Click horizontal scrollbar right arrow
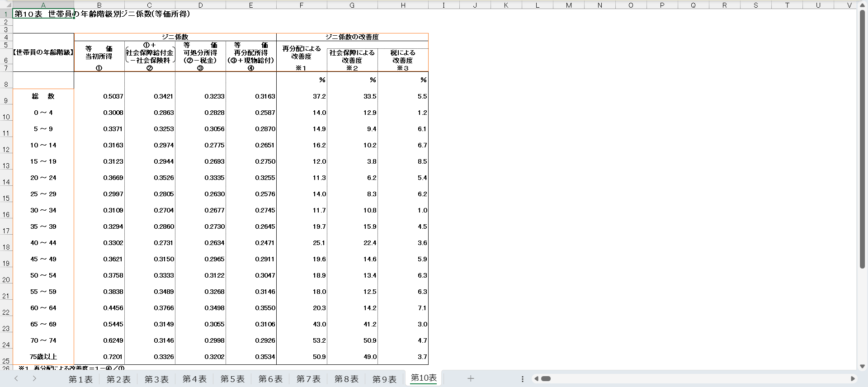This screenshot has height=387, width=868. click(x=853, y=379)
